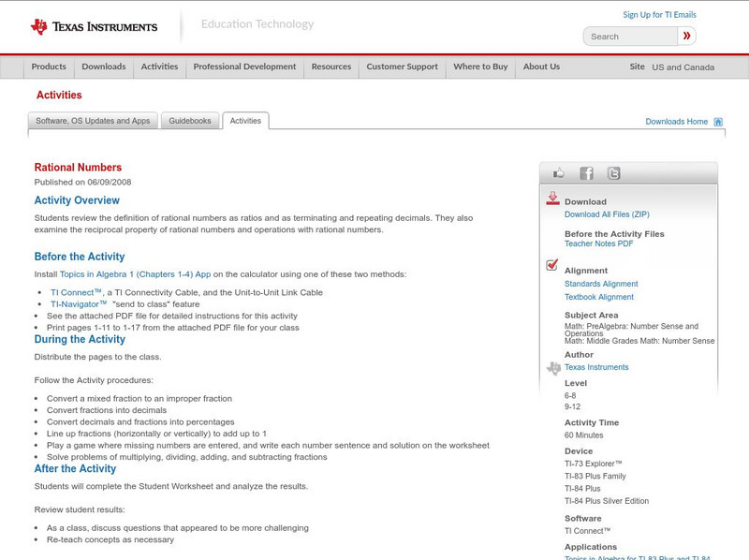Click the Before the Activity heading
The height and width of the screenshot is (560, 749).
pyautogui.click(x=80, y=257)
